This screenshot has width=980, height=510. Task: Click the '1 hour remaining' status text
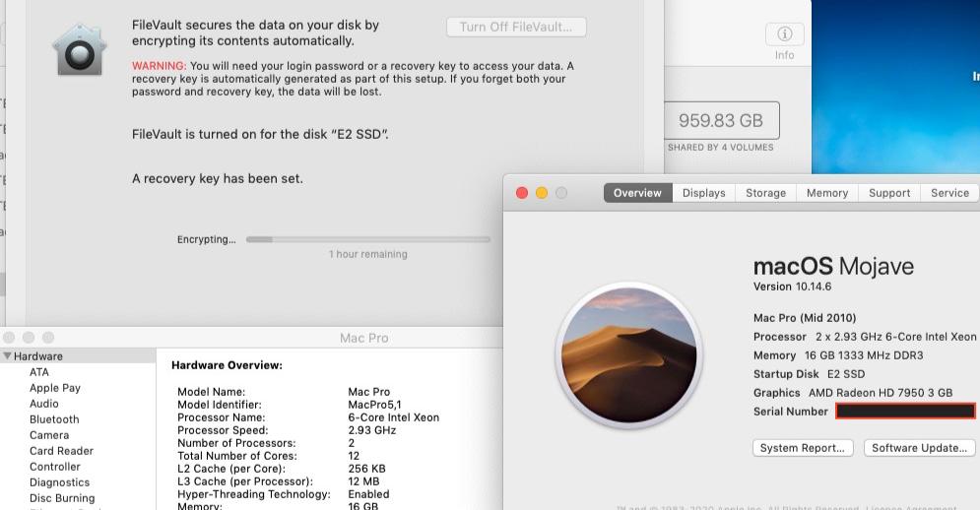point(368,254)
